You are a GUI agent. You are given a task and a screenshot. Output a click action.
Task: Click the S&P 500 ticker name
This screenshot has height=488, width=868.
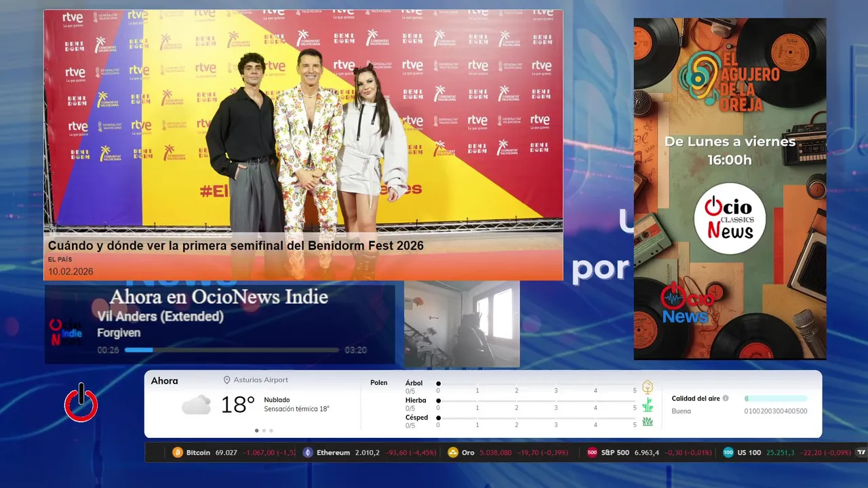(x=615, y=453)
